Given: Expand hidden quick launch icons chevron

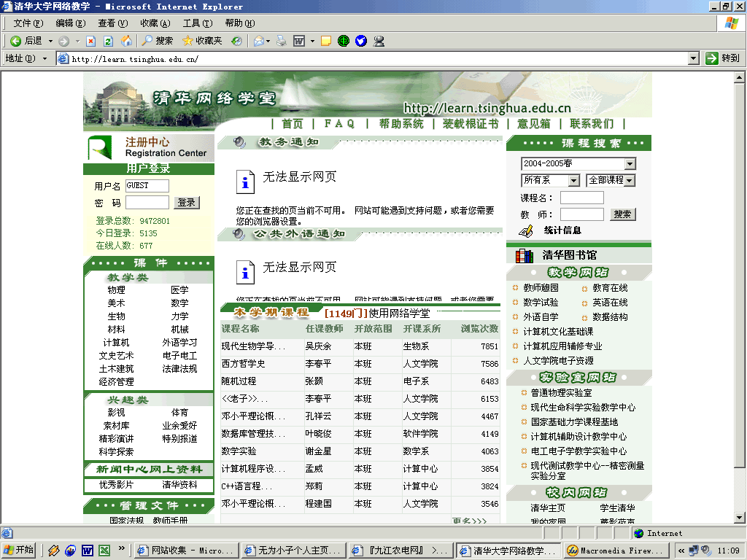Looking at the screenshot, I should click(122, 548).
